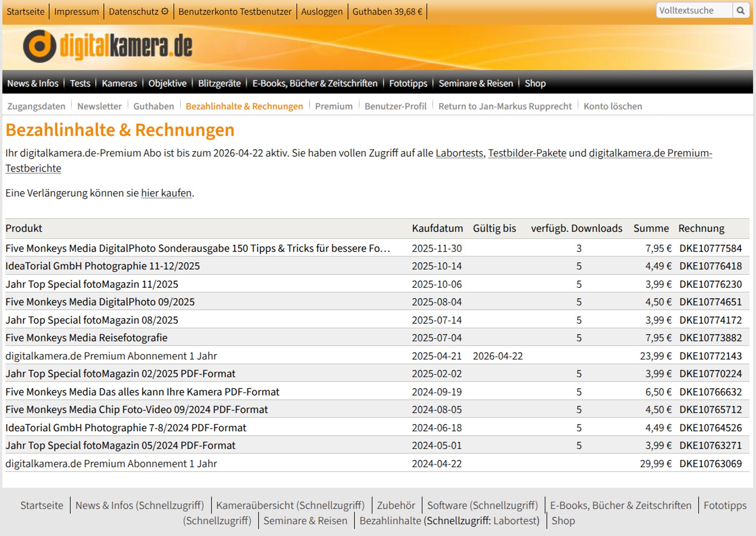The image size is (756, 536).
Task: Open fotoMagazin 08/2025 product
Action: point(92,320)
